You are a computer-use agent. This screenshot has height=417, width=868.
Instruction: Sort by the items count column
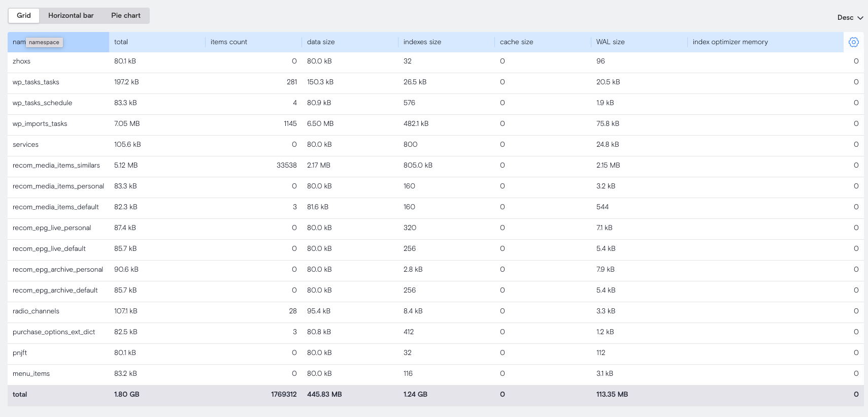point(229,42)
